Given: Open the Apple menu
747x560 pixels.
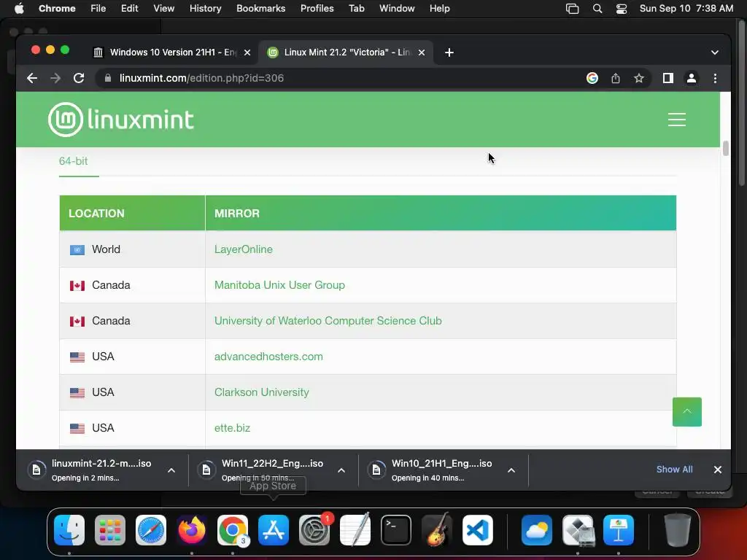Looking at the screenshot, I should pyautogui.click(x=19, y=9).
